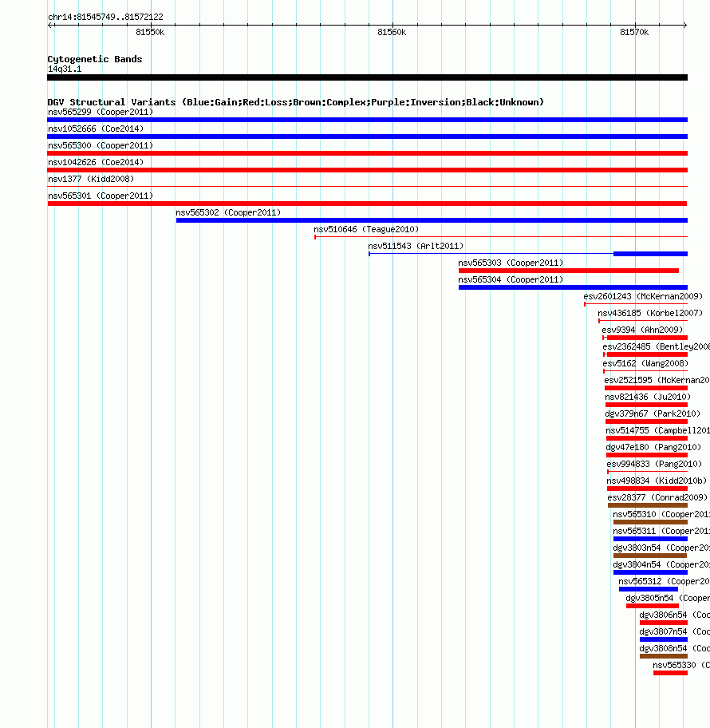The width and height of the screenshot is (710, 728).
Task: Click the esv28377 (Conrad2009) label
Action: point(657,497)
